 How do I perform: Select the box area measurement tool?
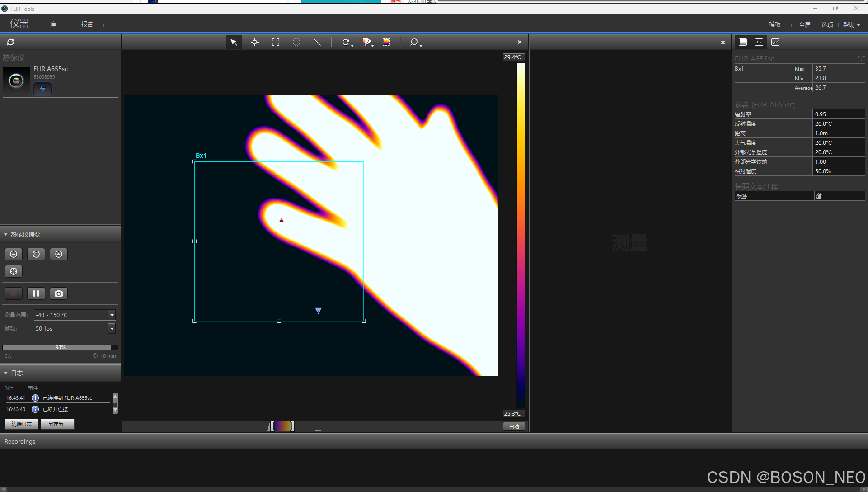pyautogui.click(x=276, y=42)
